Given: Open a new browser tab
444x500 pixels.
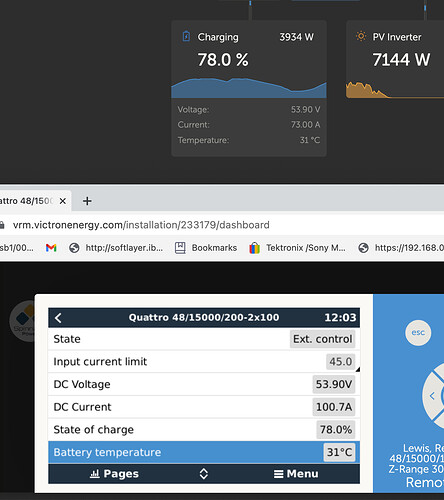Looking at the screenshot, I should coord(87,201).
